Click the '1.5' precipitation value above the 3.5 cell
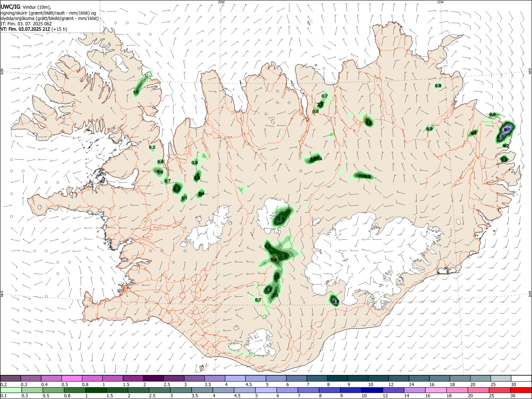Viewport: 532px width, 399px height. tap(276, 277)
